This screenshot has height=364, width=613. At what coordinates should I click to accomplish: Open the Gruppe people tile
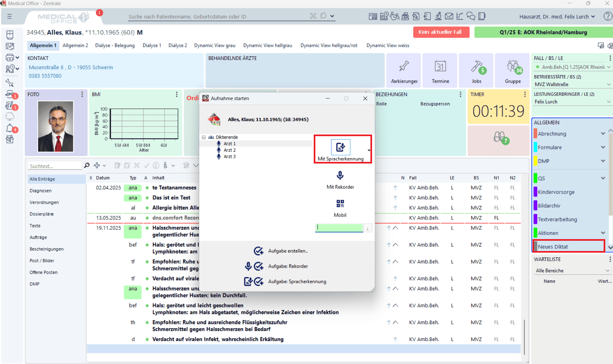pos(512,70)
